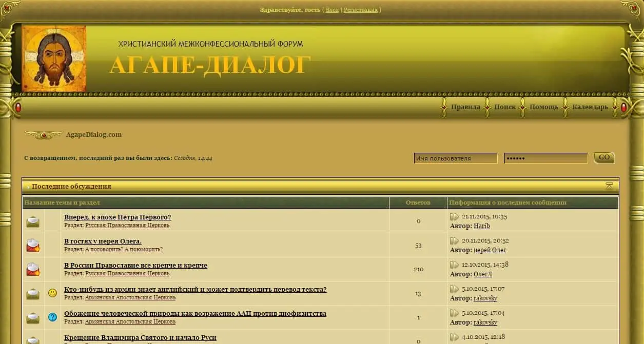Open author profile "ОлегЛ"
The height and width of the screenshot is (344, 644).
tap(483, 274)
